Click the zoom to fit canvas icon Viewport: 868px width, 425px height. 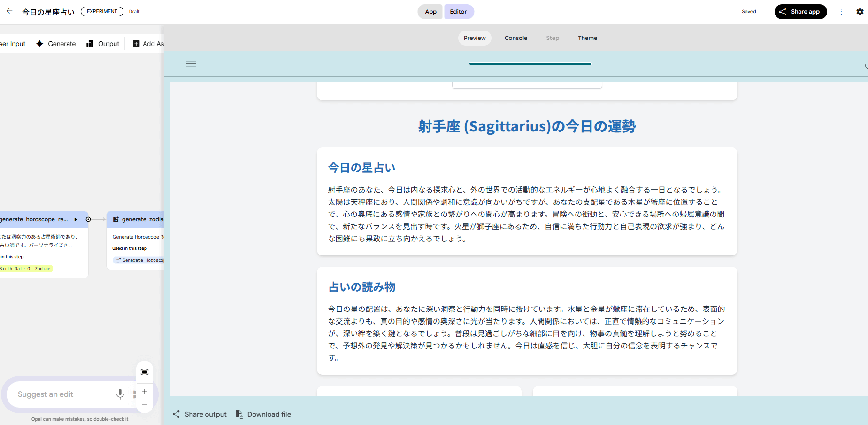(145, 372)
